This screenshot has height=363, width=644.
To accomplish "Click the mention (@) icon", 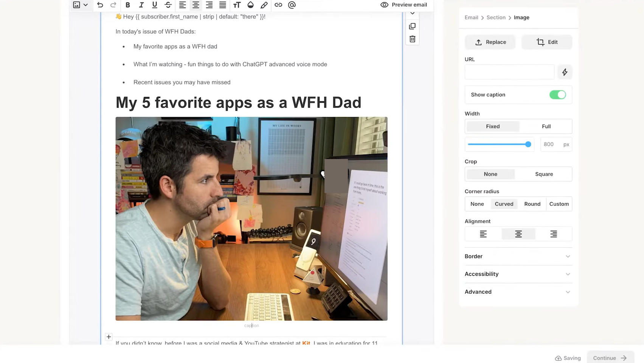I will click(x=292, y=5).
